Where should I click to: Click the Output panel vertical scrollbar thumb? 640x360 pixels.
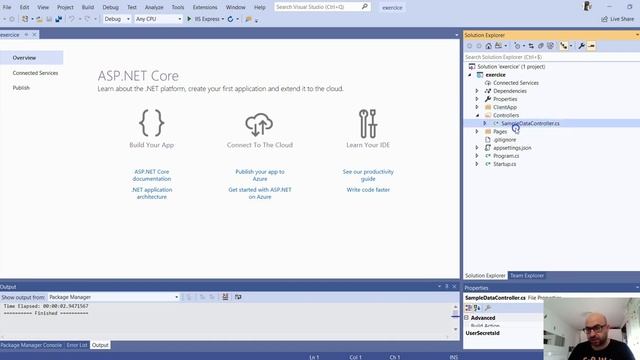[456, 313]
